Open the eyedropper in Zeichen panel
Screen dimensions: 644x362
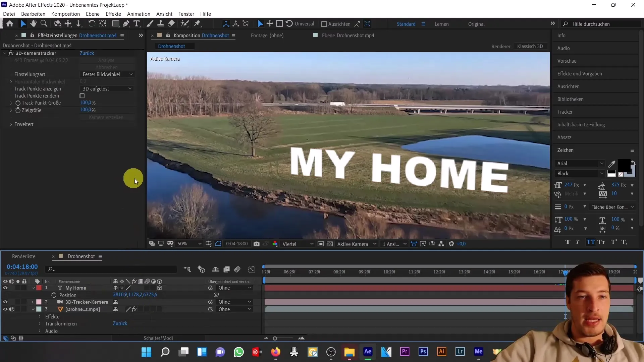click(x=612, y=164)
